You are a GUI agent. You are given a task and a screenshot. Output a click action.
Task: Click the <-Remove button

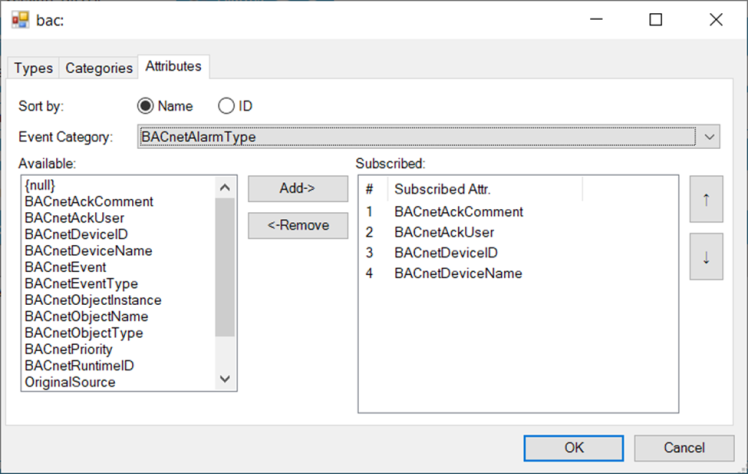tap(298, 225)
